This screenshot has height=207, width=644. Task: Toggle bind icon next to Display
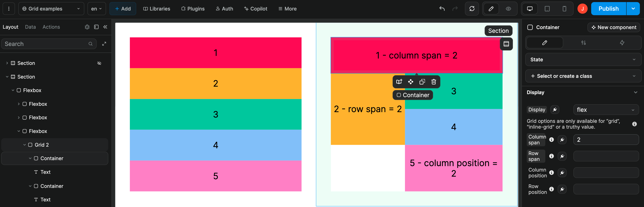555,110
